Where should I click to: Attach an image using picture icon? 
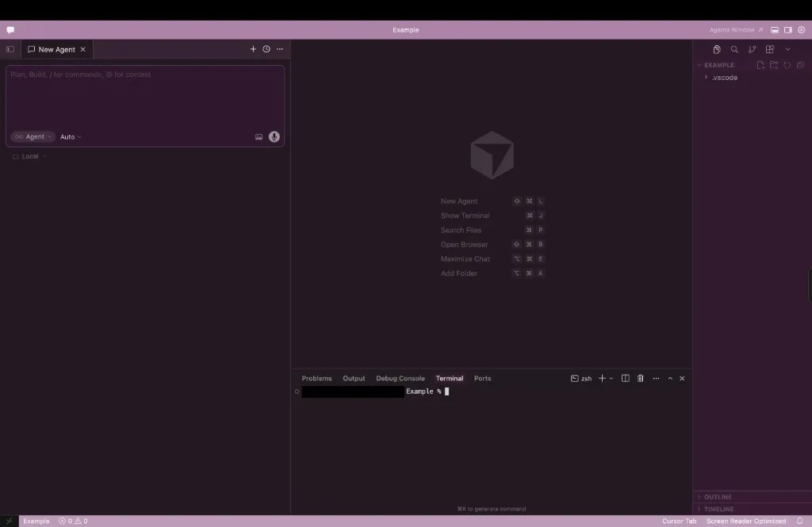tap(259, 136)
